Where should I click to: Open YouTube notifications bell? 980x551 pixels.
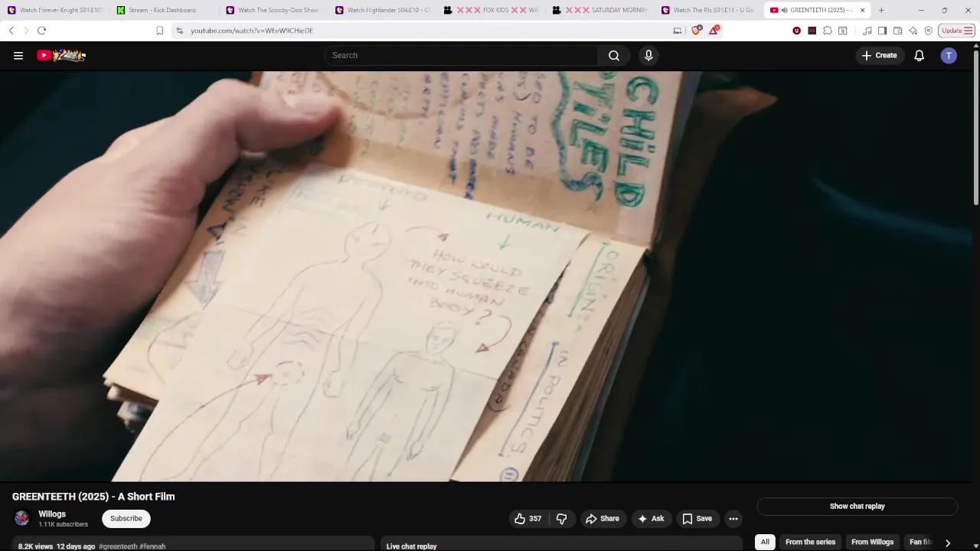919,55
